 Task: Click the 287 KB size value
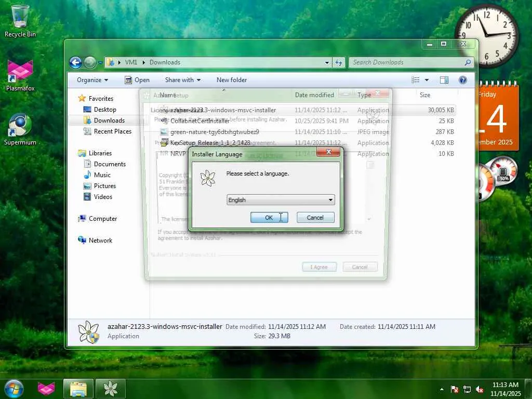(445, 131)
